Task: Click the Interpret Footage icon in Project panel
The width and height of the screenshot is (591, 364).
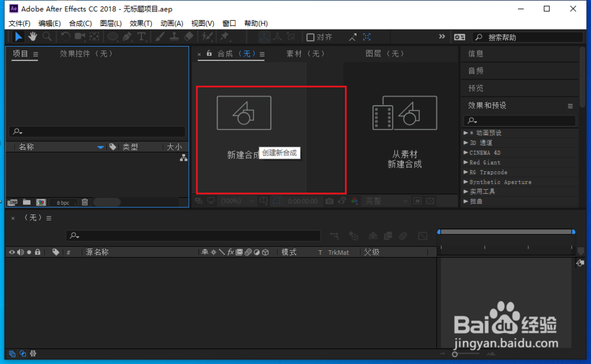Action: (12, 202)
